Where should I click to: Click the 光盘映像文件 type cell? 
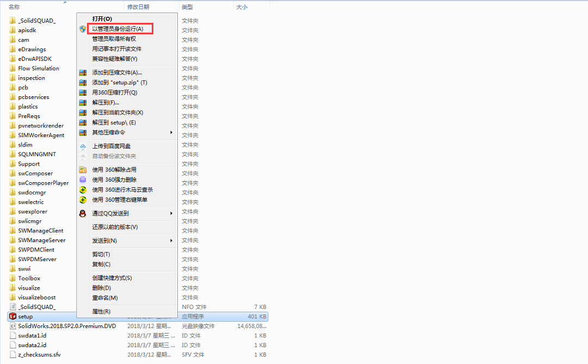pos(199,326)
